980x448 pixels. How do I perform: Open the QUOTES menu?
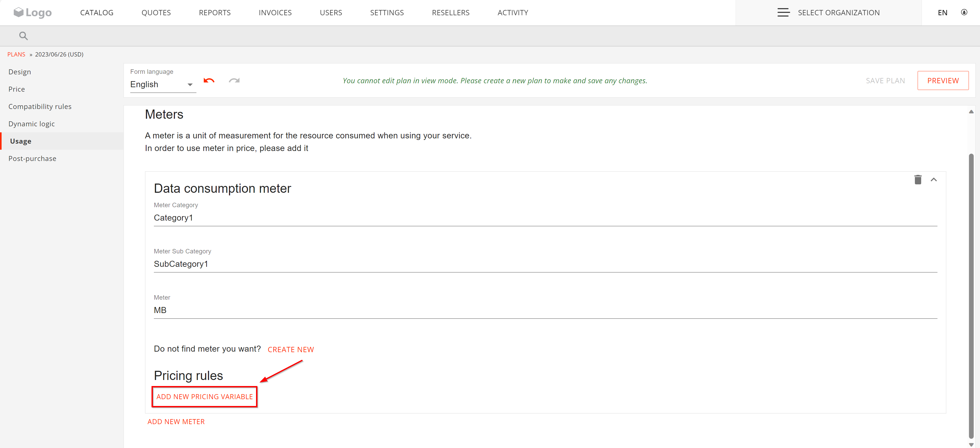click(x=156, y=13)
